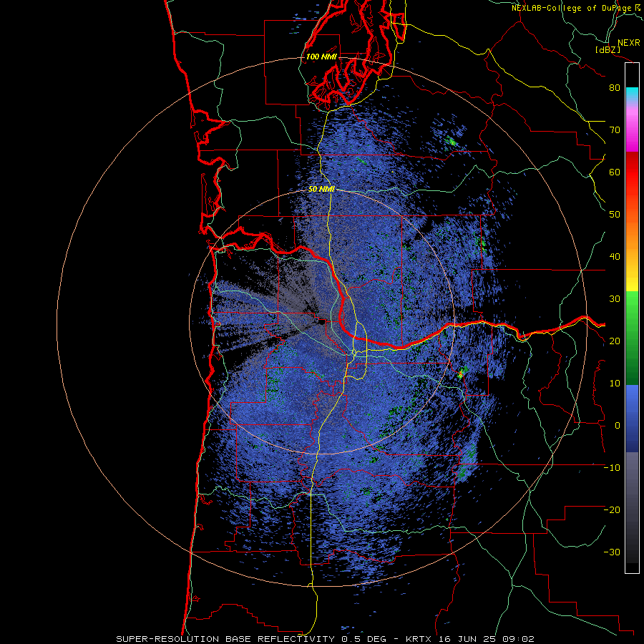Click the Super-Resolution Base Reflectivity caption

325,639
